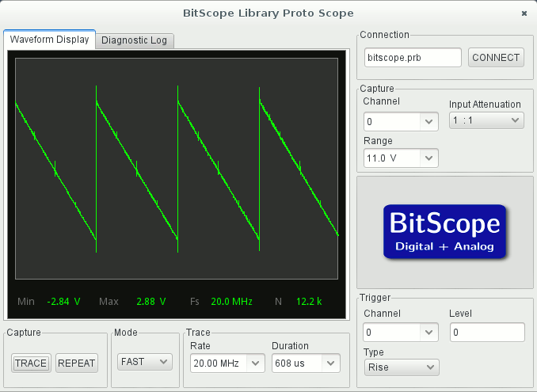Focus the bitscope.prb connection text field

click(413, 57)
